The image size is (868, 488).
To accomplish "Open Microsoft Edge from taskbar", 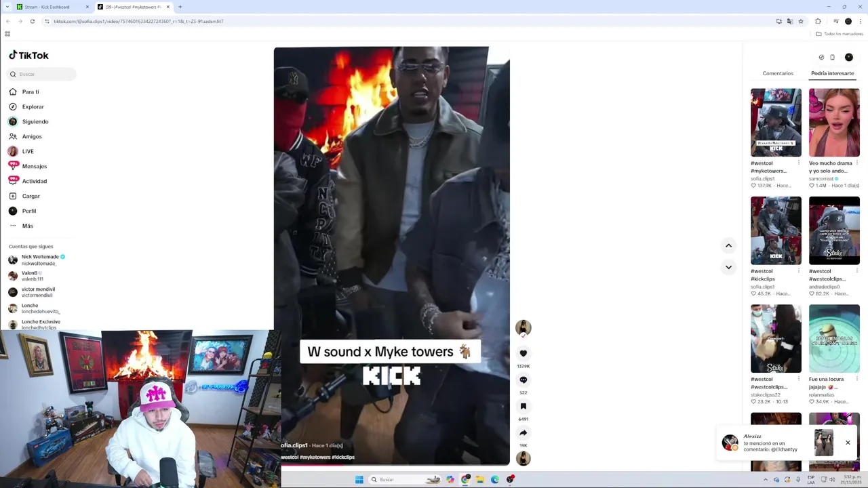I will pos(495,479).
